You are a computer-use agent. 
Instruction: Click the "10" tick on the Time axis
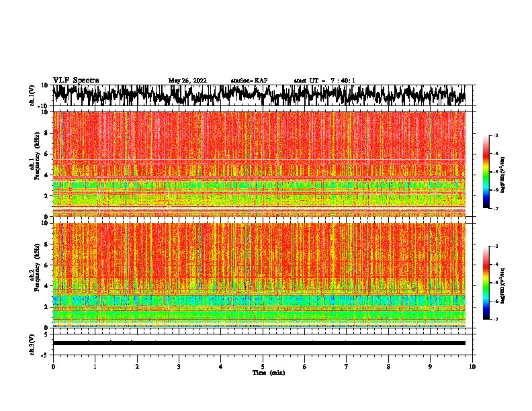click(472, 367)
